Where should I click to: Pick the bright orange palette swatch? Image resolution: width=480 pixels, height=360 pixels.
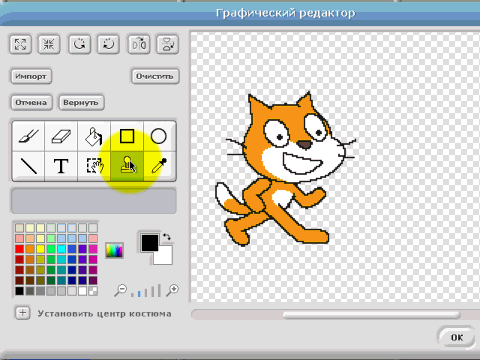(30, 249)
